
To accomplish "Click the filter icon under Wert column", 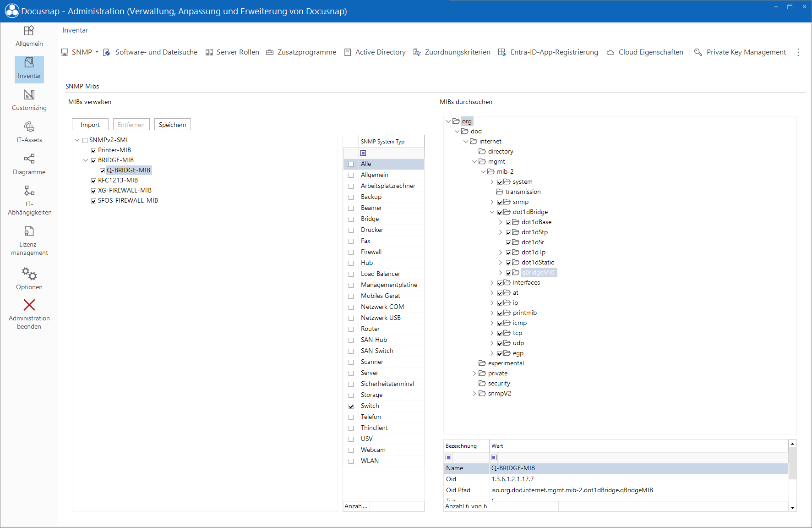I will point(494,457).
